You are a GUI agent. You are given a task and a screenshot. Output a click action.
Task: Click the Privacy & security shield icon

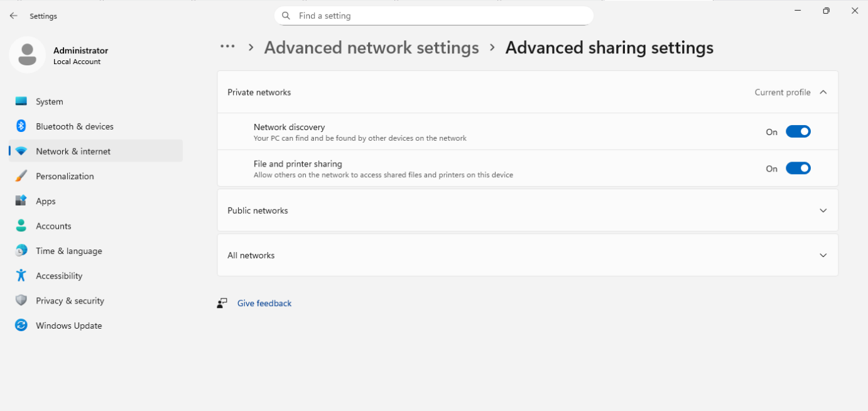pyautogui.click(x=21, y=300)
